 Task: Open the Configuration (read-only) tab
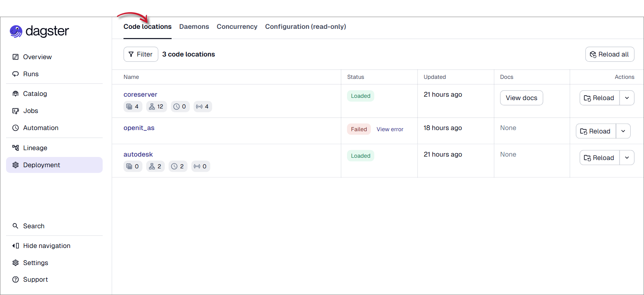[305, 27]
